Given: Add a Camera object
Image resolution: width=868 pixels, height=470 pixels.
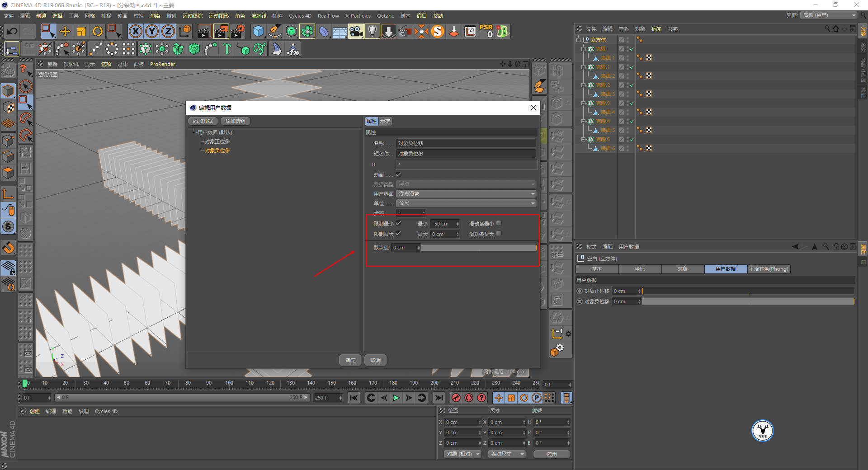Looking at the screenshot, I should [x=356, y=31].
